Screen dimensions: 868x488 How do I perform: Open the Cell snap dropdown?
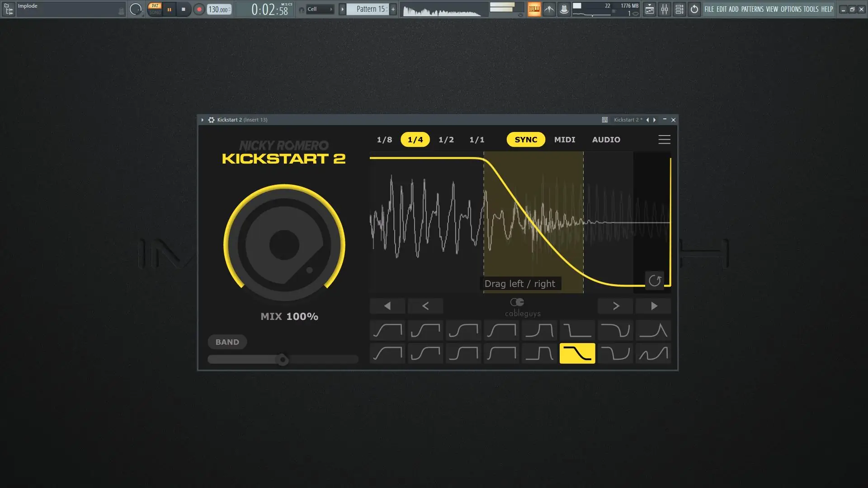(x=320, y=9)
